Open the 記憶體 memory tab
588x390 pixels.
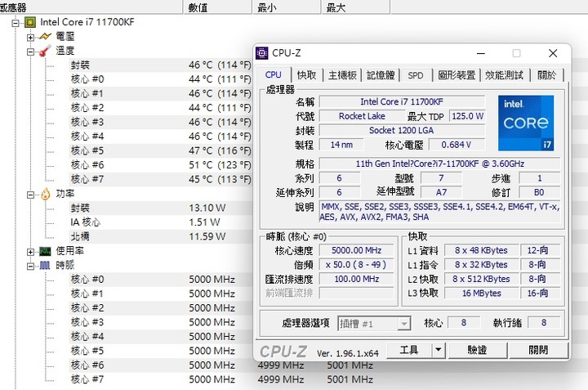tap(381, 75)
